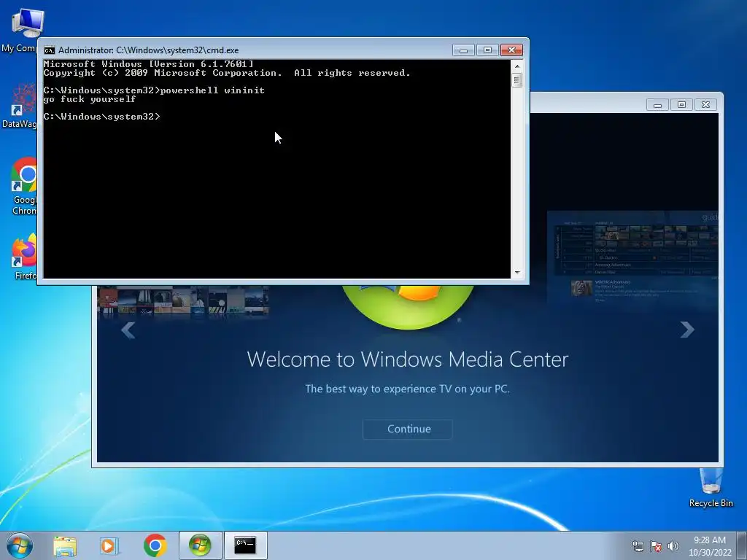Click Continue in Windows Media Center

click(x=408, y=429)
